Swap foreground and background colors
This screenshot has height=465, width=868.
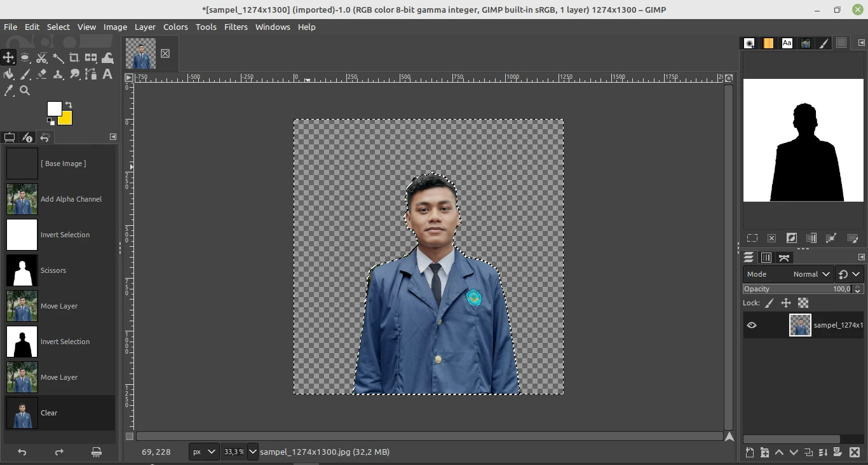coord(69,105)
